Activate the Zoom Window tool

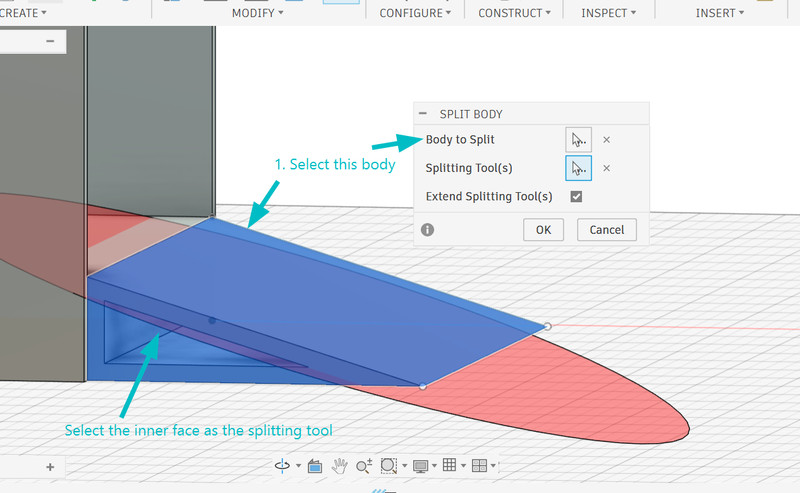coord(388,465)
